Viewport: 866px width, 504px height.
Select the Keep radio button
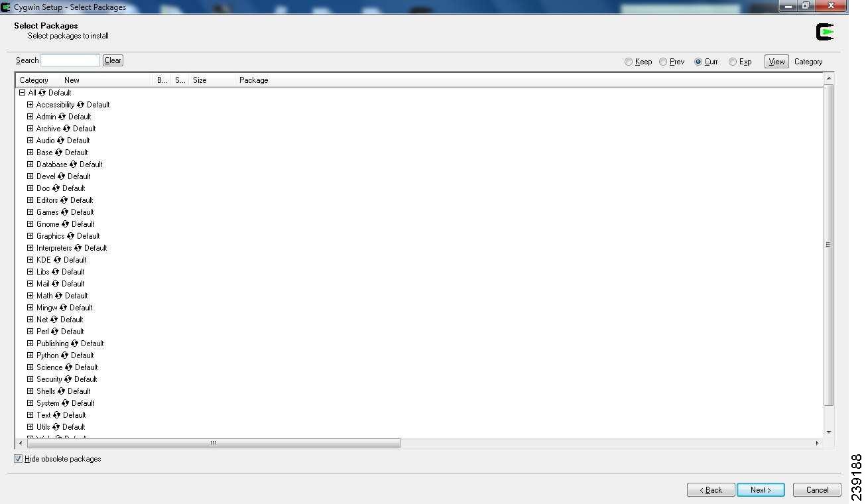pyautogui.click(x=629, y=62)
